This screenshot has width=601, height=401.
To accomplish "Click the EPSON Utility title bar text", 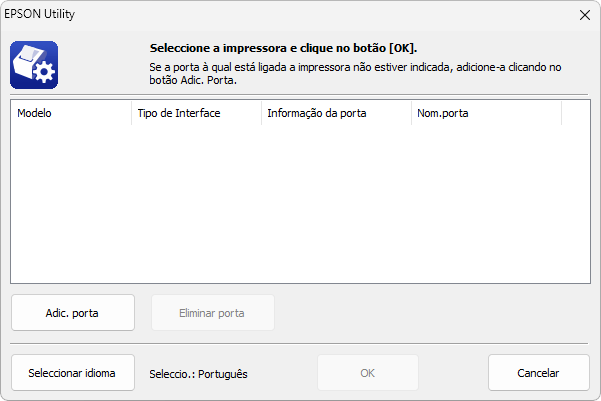I will click(39, 14).
